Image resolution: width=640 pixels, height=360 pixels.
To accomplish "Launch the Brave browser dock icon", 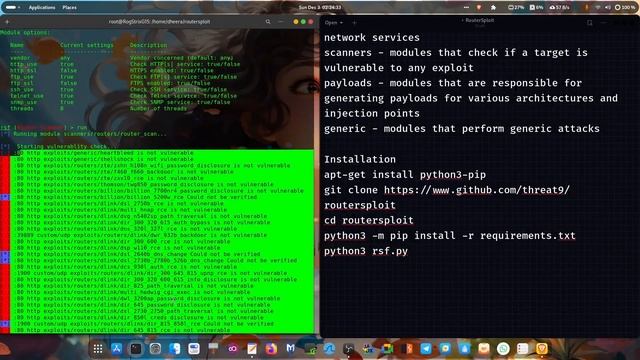I will point(542,349).
